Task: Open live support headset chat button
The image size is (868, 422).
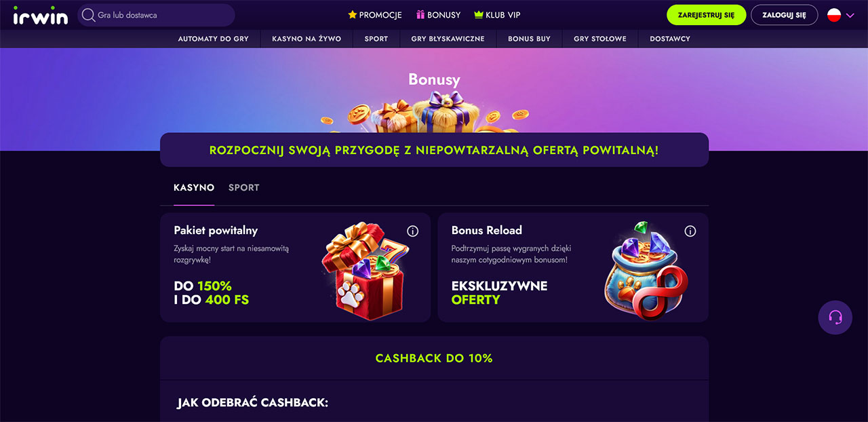Action: tap(835, 318)
